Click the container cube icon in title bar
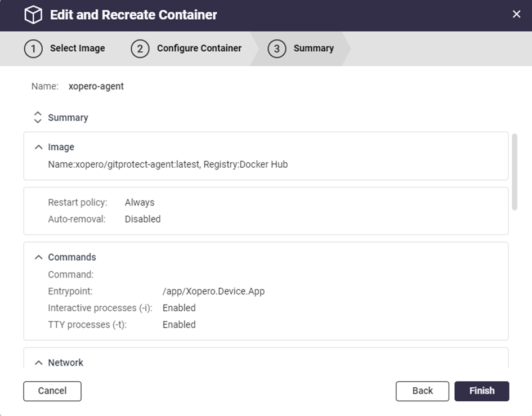This screenshot has width=532, height=416. pos(33,15)
